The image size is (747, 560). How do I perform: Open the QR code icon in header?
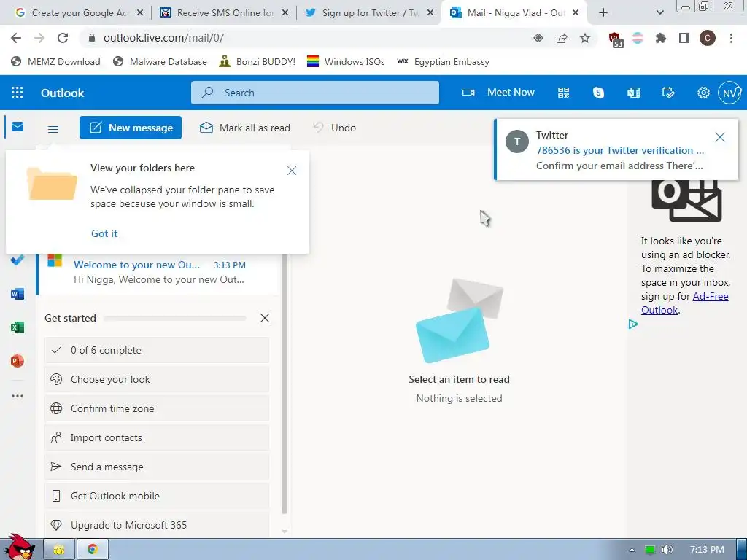pyautogui.click(x=564, y=93)
